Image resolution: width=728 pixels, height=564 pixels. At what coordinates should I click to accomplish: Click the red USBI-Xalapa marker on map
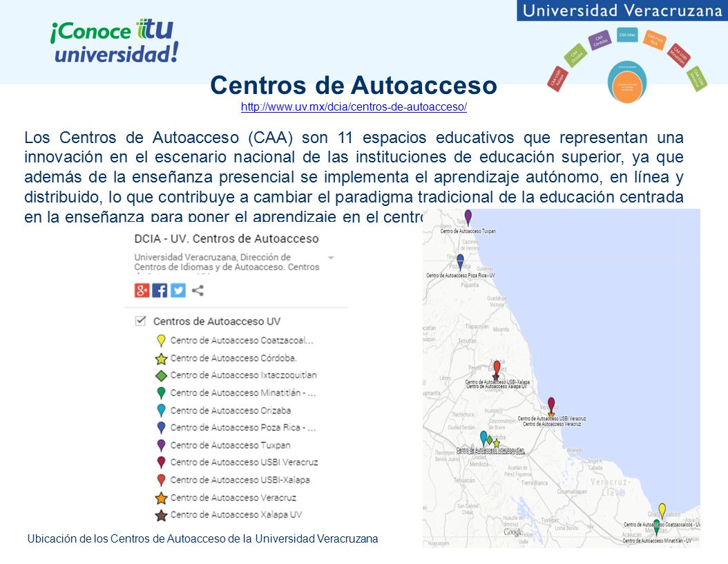[x=497, y=367]
